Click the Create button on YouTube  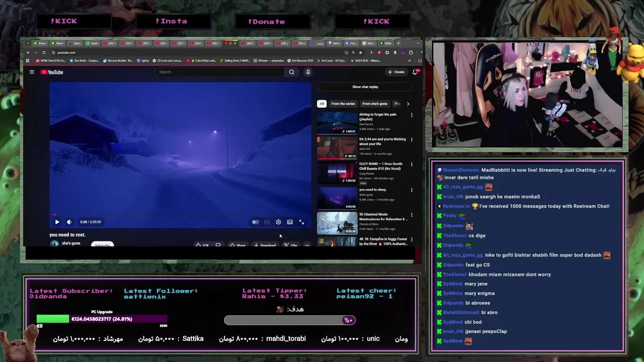pyautogui.click(x=396, y=72)
